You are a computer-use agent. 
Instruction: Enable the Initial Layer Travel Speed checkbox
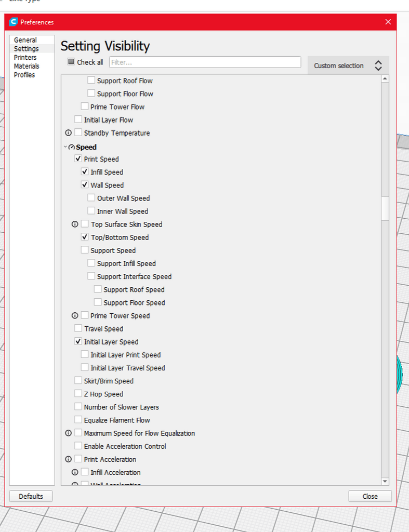pyautogui.click(x=85, y=367)
